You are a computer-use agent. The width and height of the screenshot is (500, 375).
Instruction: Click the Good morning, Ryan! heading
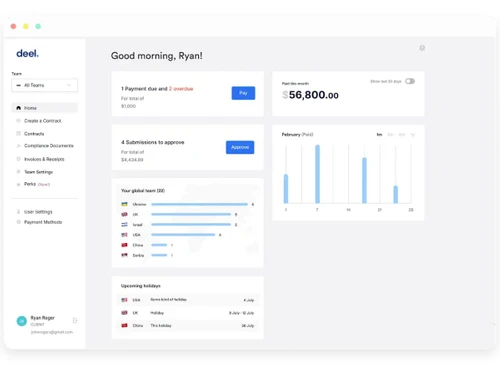coord(157,56)
